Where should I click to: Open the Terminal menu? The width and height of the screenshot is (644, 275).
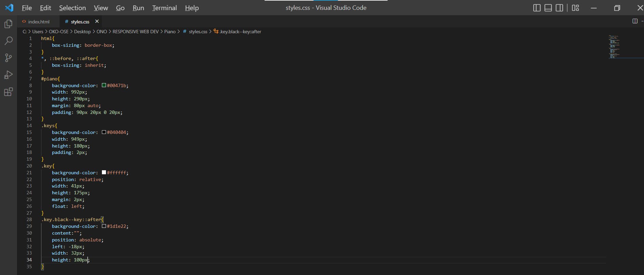164,8
